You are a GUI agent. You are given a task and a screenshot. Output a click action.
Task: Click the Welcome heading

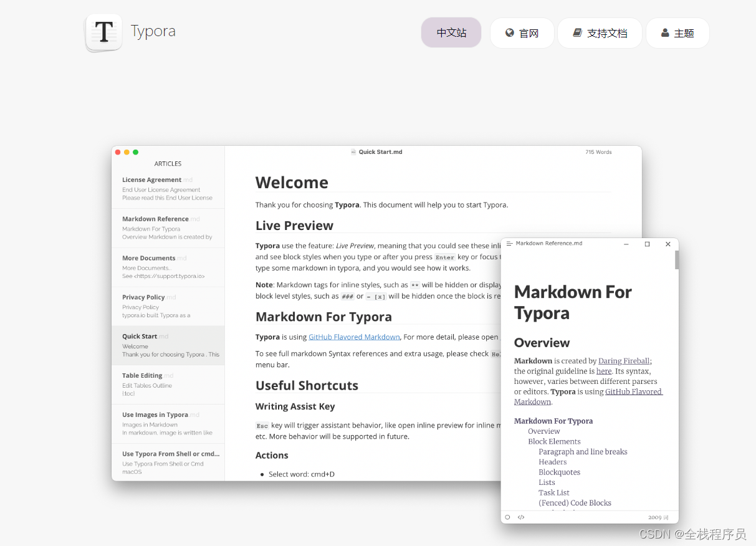292,183
